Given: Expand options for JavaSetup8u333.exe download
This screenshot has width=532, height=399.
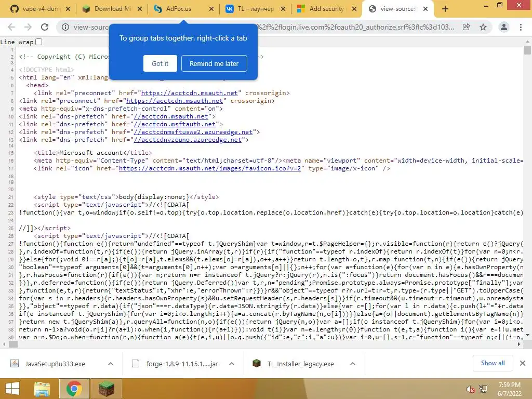Looking at the screenshot, I should tap(111, 364).
